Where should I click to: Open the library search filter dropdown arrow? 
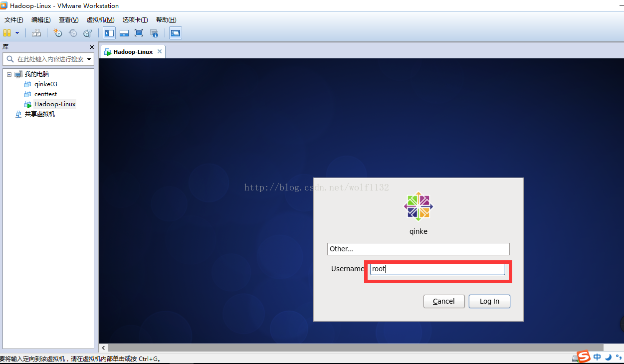point(89,59)
